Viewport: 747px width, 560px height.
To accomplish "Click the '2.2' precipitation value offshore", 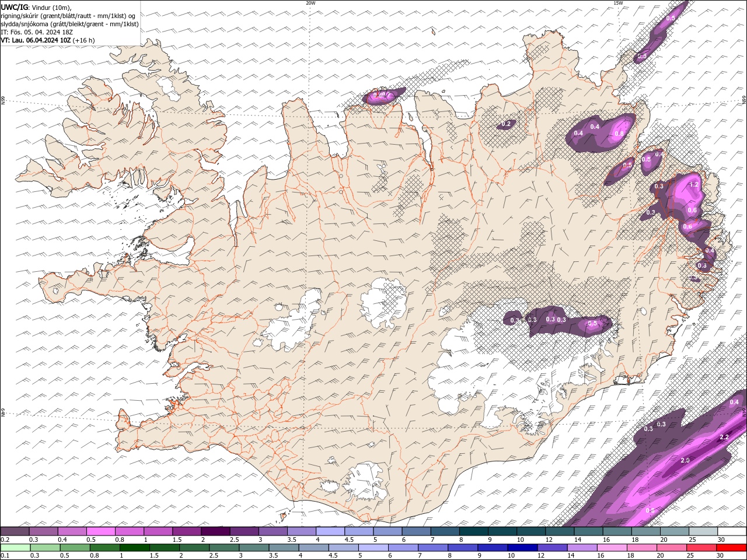I will point(724,437).
